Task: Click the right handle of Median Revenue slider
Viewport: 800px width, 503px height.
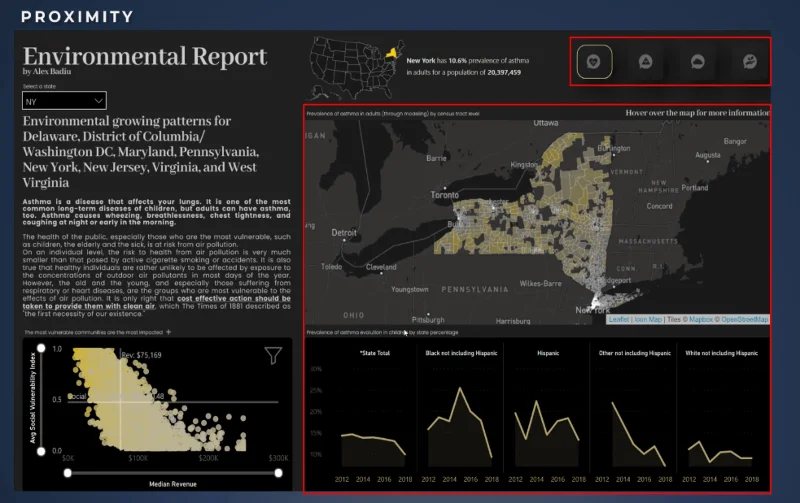Action: (x=278, y=473)
